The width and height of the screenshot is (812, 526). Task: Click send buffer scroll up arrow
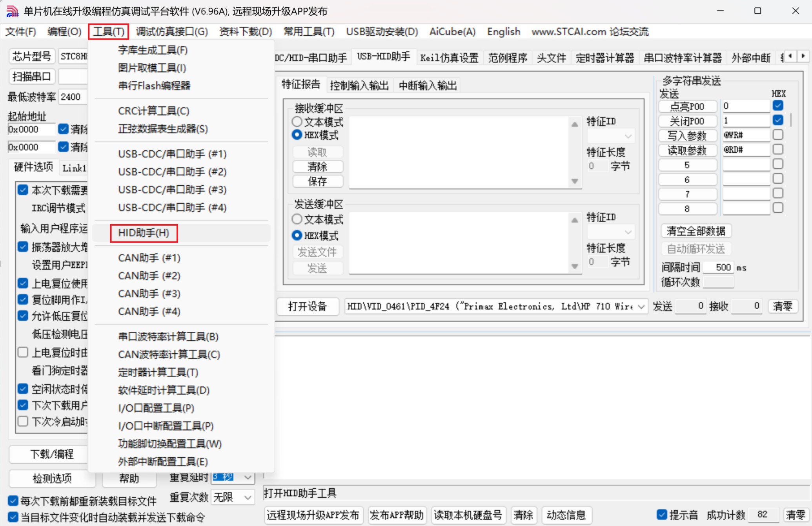coord(575,220)
